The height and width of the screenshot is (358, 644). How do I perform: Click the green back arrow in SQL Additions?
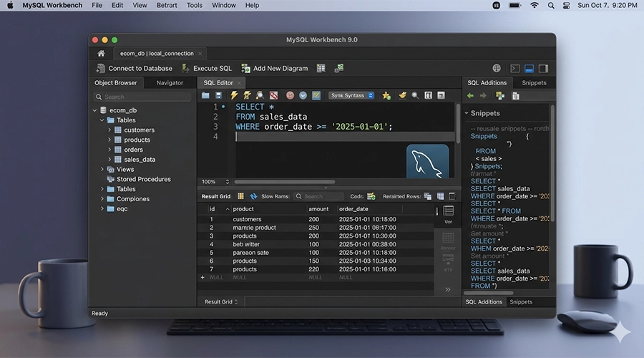click(470, 96)
